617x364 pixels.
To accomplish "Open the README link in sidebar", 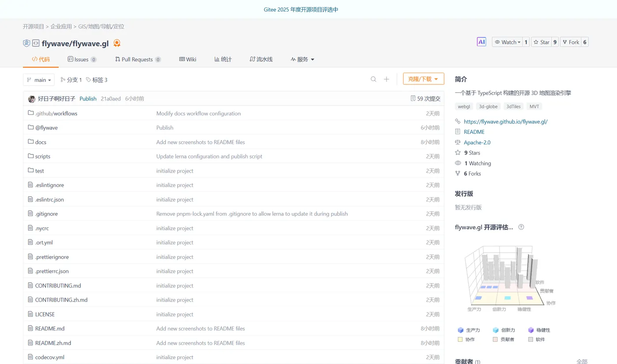I will [x=474, y=132].
